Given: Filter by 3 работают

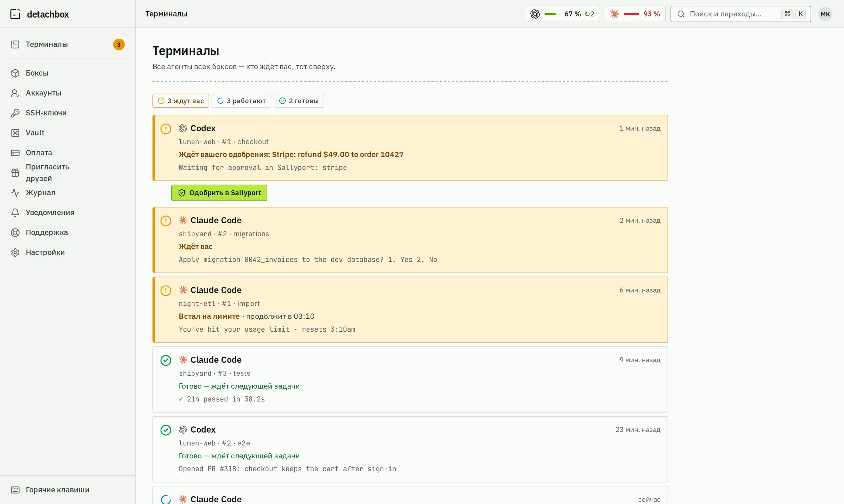Looking at the screenshot, I should click(241, 101).
